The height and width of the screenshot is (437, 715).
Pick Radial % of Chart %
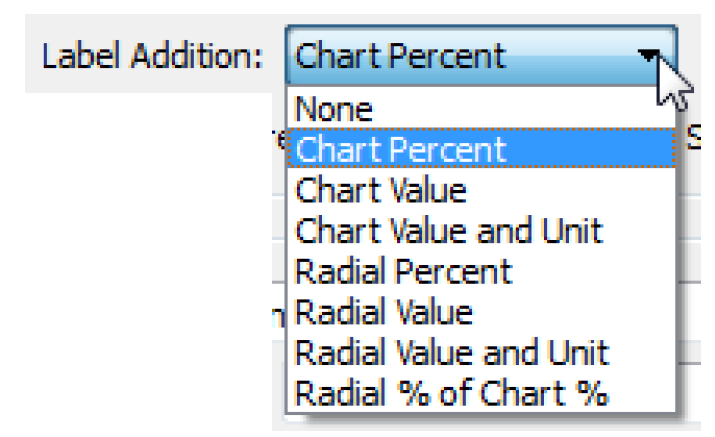pyautogui.click(x=452, y=393)
